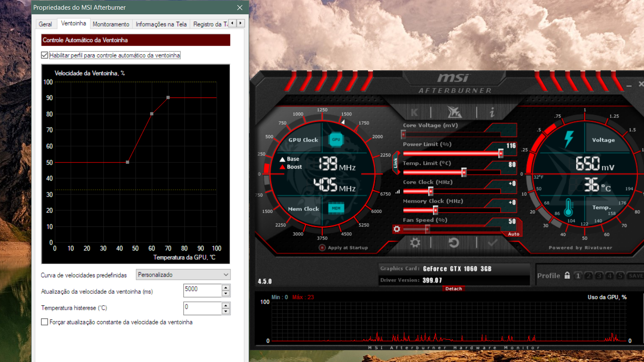Open the information i icon in Afterburner
644x362 pixels.
click(x=491, y=112)
